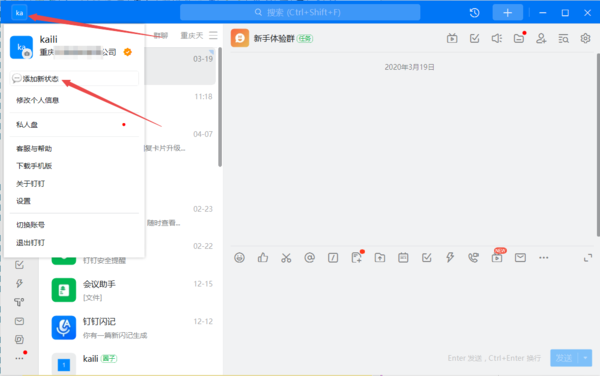Click the 发送 send button
Image resolution: width=600 pixels, height=376 pixels.
pyautogui.click(x=564, y=358)
